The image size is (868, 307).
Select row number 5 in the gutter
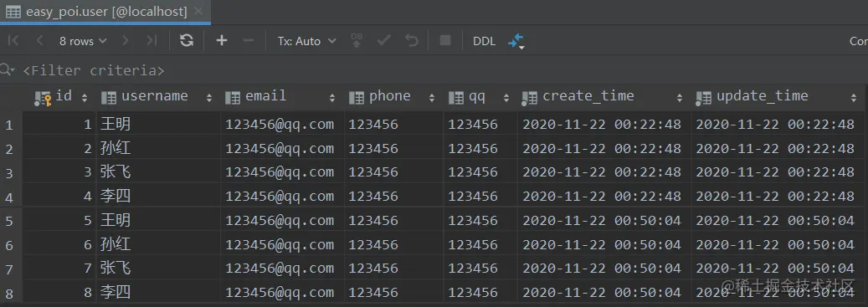[x=10, y=221]
